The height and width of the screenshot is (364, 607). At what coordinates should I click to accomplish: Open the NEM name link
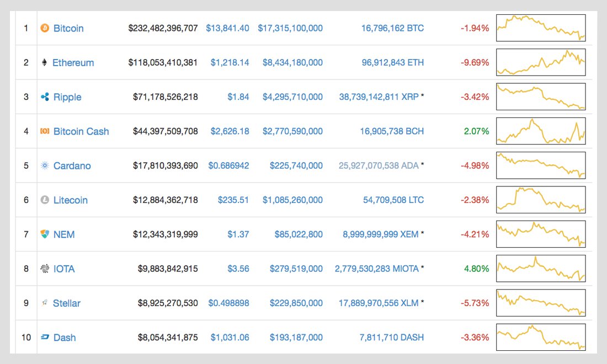pyautogui.click(x=64, y=234)
